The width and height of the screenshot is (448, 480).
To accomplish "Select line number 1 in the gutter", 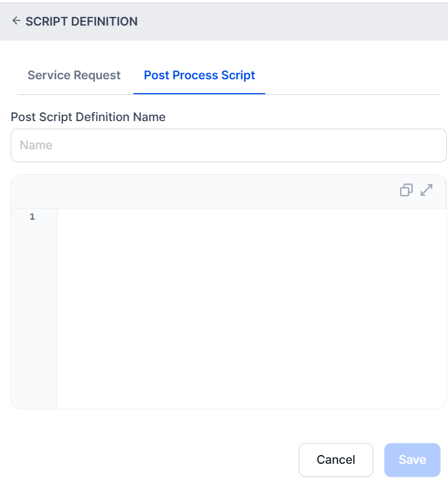I will 32,217.
